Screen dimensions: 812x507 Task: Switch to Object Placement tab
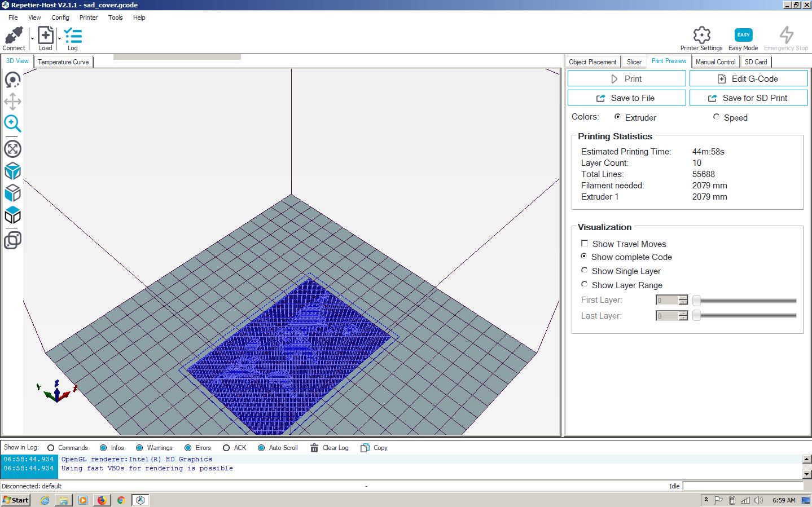click(592, 62)
